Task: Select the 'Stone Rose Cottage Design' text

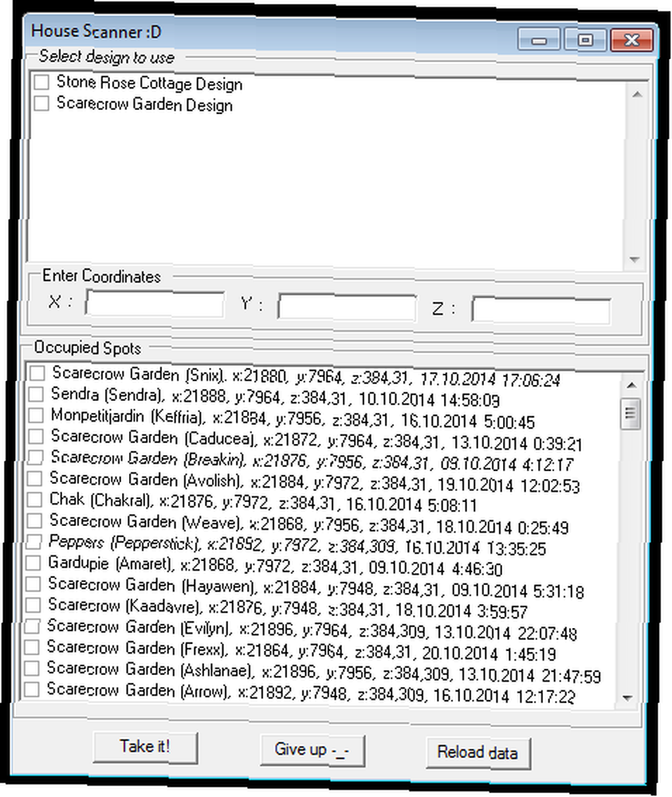Action: coord(149,82)
